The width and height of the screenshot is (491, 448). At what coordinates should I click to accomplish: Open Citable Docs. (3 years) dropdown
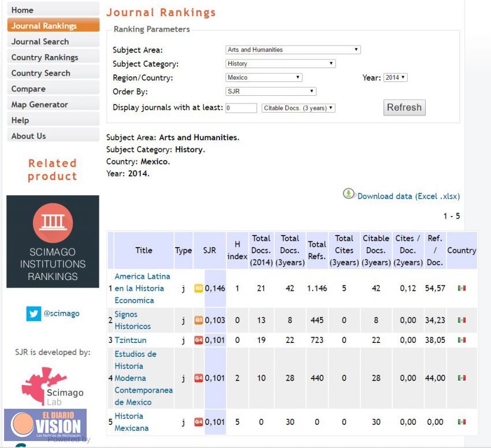coord(299,108)
